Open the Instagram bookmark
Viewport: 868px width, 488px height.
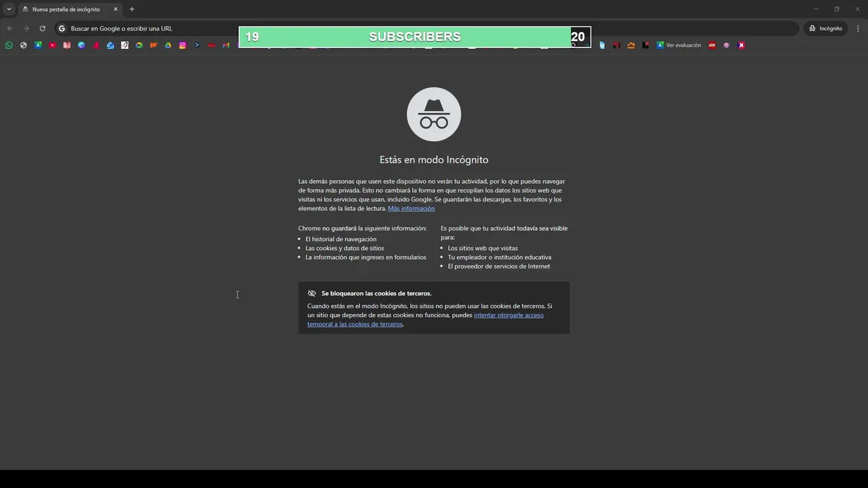182,45
